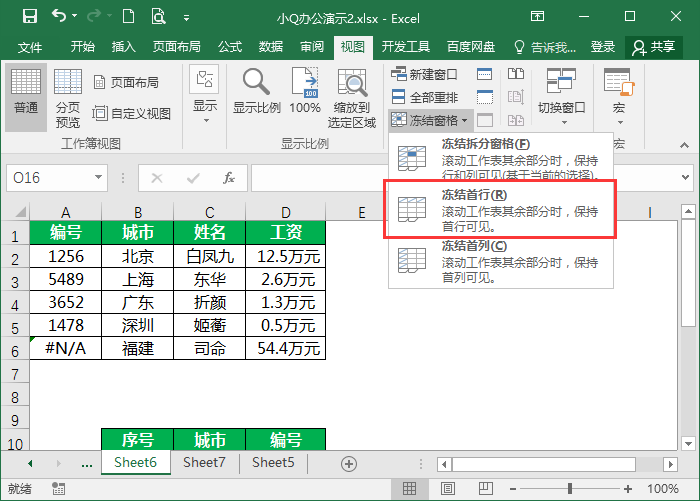The image size is (700, 501).
Task: Click 新建窗口 new window
Action: (424, 74)
